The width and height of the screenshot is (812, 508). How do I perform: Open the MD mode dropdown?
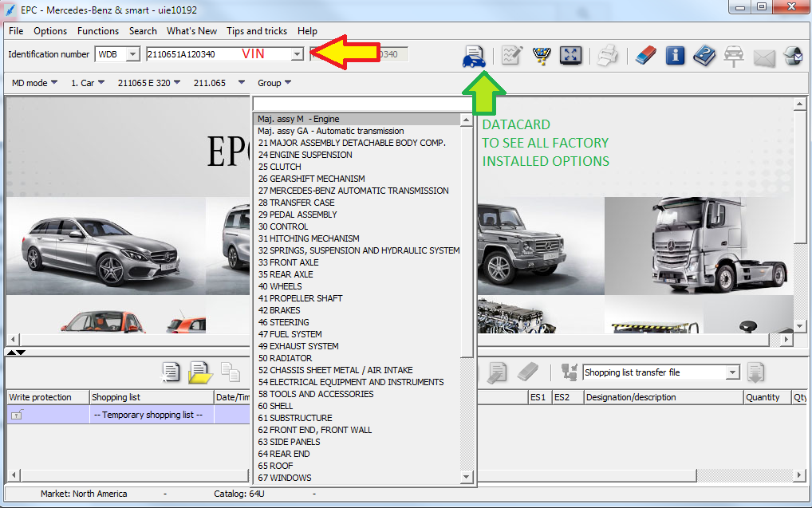tap(34, 83)
